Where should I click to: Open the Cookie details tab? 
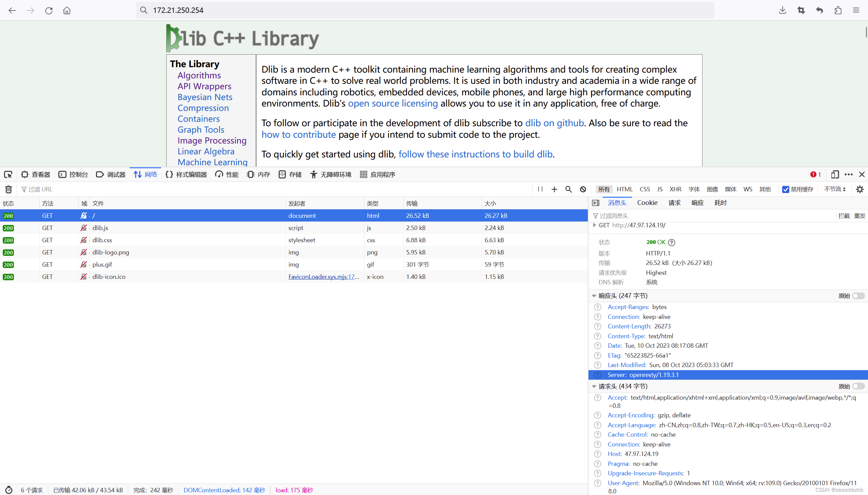(x=647, y=203)
